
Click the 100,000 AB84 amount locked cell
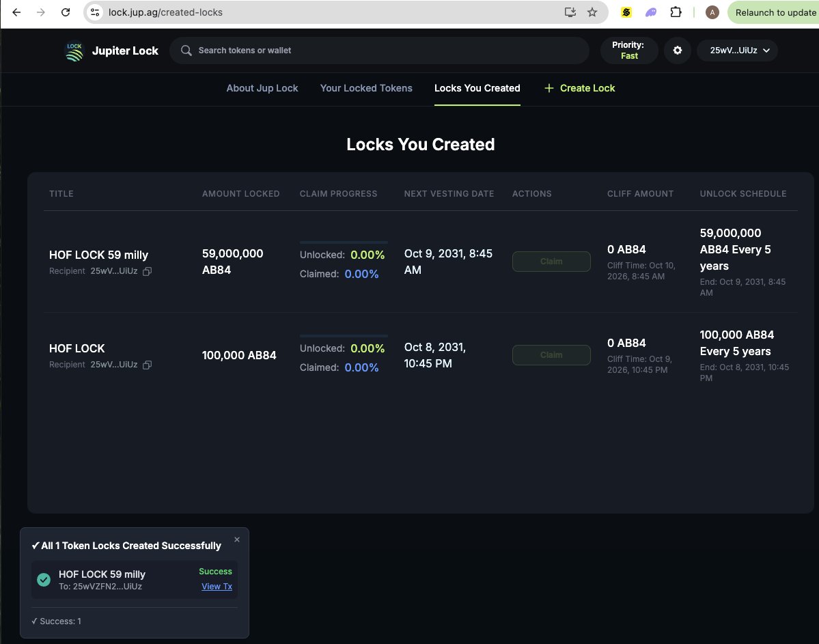tap(239, 355)
